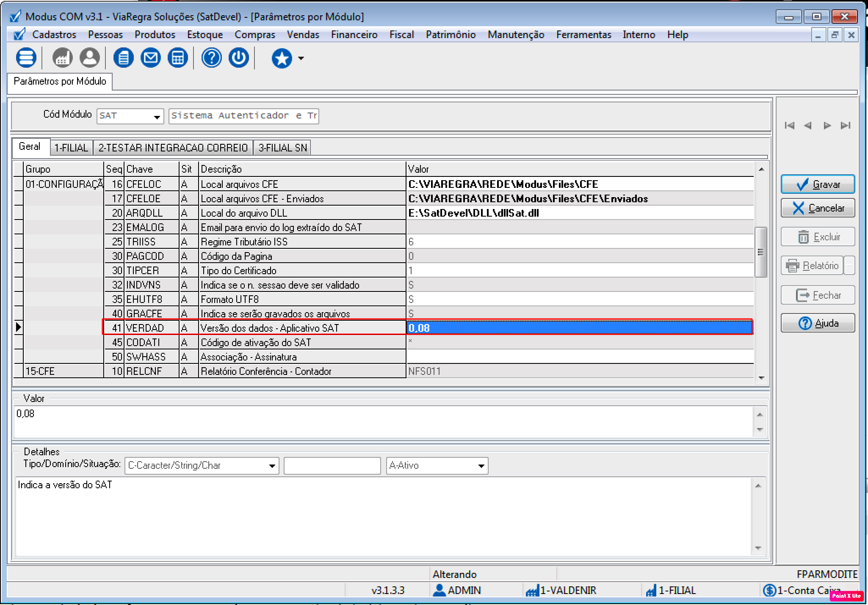The width and height of the screenshot is (868, 605).
Task: Switch to the 1-FILIAL tab
Action: pyautogui.click(x=71, y=148)
